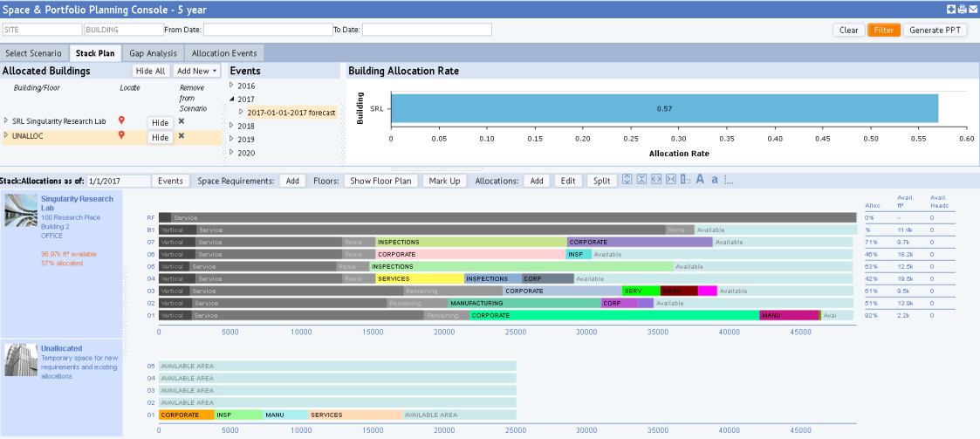This screenshot has height=439, width=980.
Task: Hide the SRL Singularity Research Lab building
Action: tap(160, 123)
